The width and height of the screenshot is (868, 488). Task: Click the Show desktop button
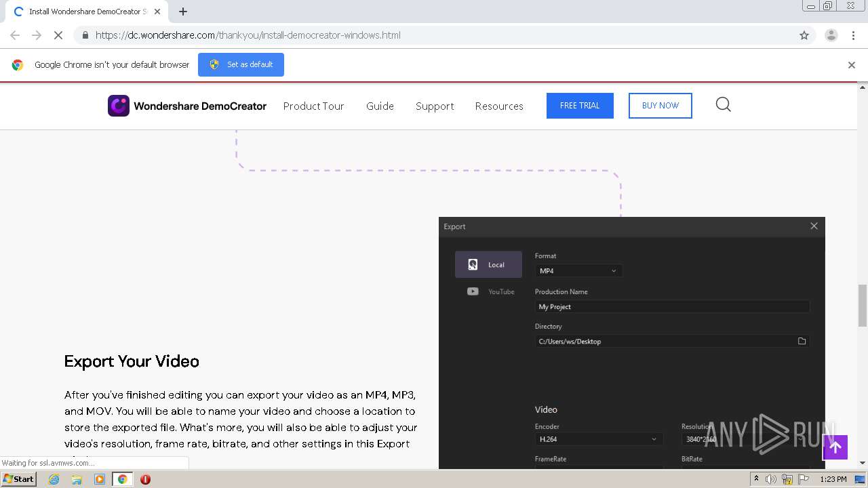click(860, 479)
